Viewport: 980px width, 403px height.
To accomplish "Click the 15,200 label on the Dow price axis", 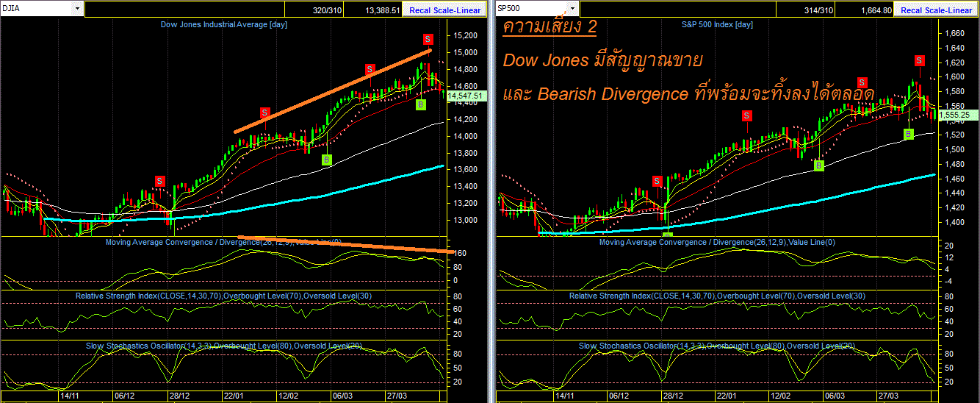I will 466,35.
